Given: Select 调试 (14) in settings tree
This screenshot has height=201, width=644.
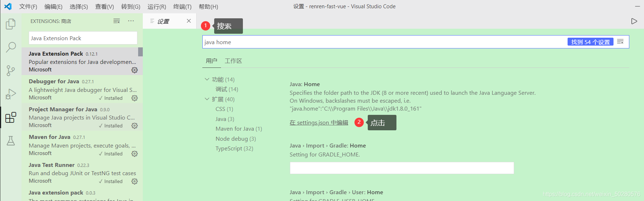Looking at the screenshot, I should pos(227,89).
